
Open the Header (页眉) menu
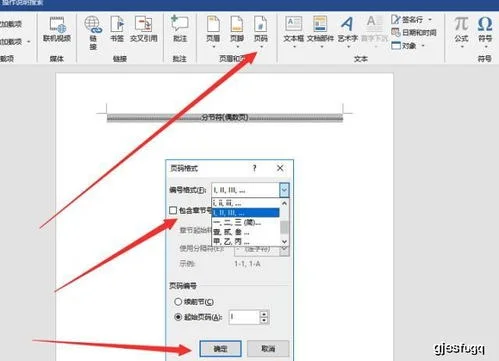click(213, 32)
